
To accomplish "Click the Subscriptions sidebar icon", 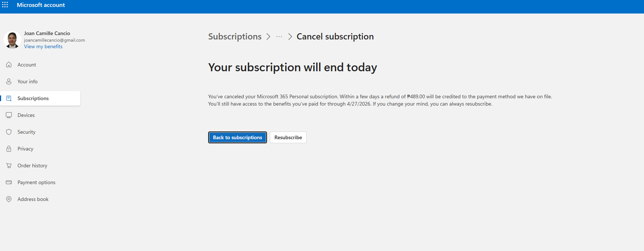I will pyautogui.click(x=9, y=98).
